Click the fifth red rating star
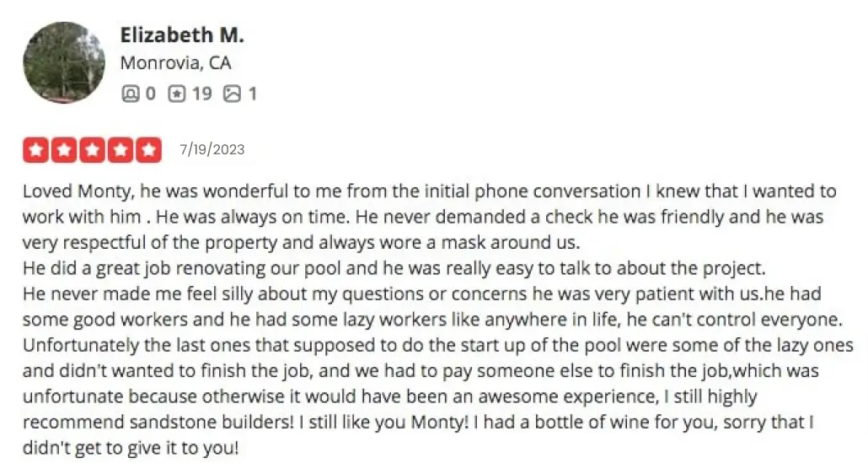868x463 pixels. coord(148,149)
